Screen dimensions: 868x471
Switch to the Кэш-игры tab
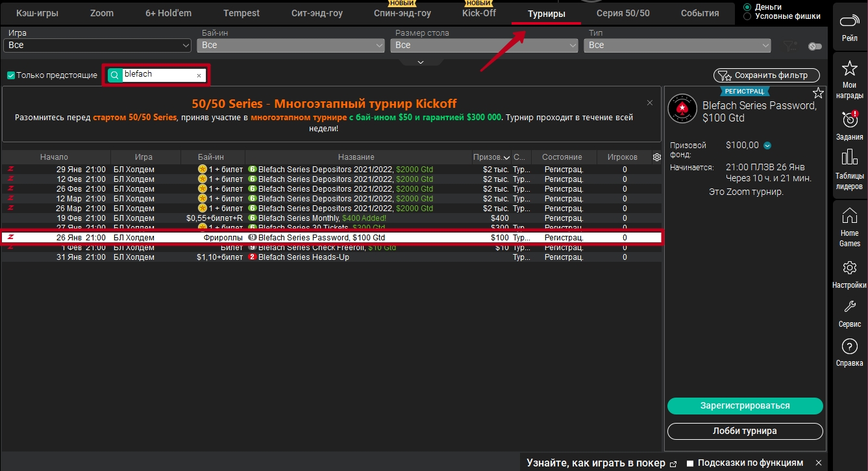pyautogui.click(x=38, y=13)
